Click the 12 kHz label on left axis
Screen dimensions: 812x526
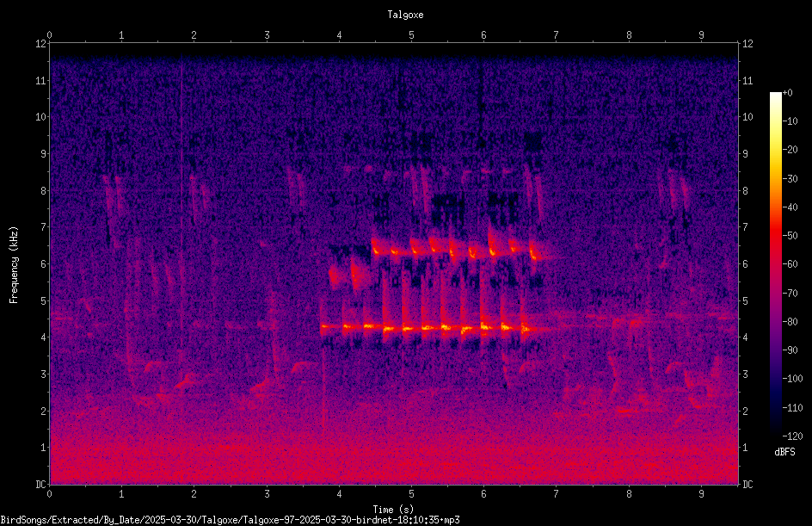pyautogui.click(x=41, y=44)
